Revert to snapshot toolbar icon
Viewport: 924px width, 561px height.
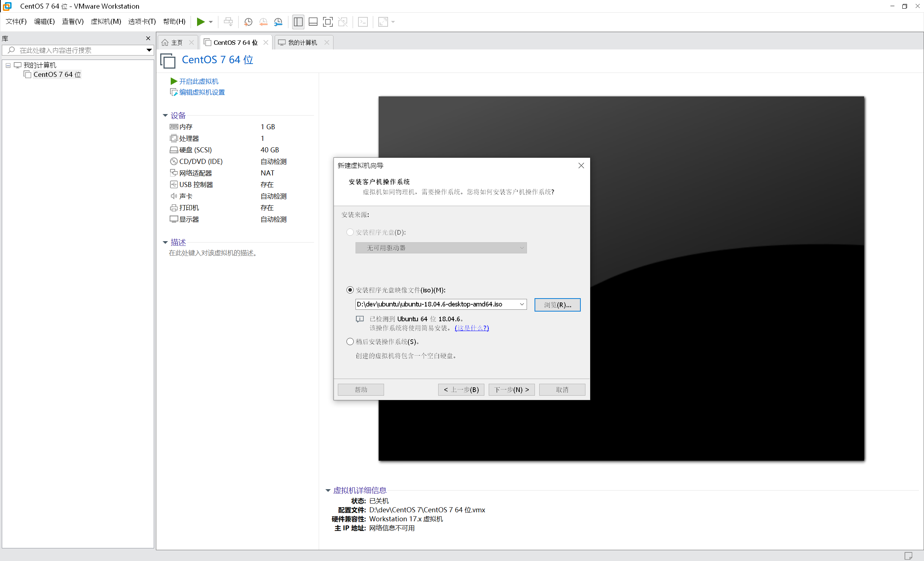pyautogui.click(x=263, y=22)
